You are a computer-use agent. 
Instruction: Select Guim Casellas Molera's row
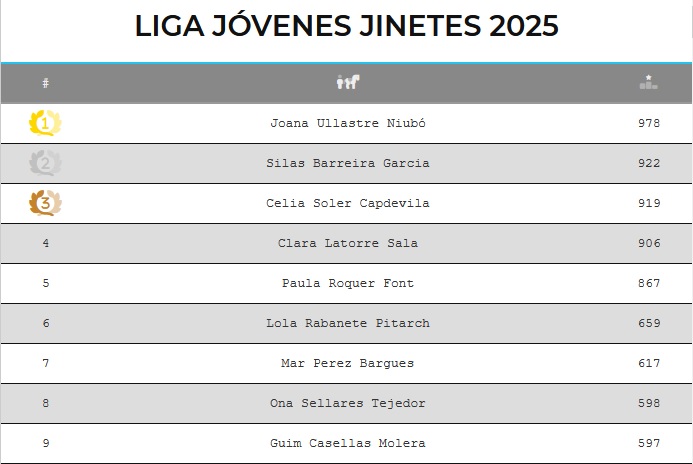coord(348,443)
